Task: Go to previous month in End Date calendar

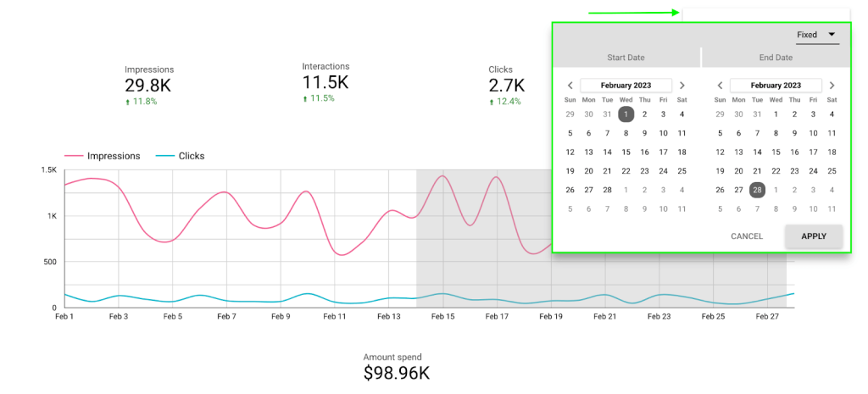Action: [x=720, y=86]
